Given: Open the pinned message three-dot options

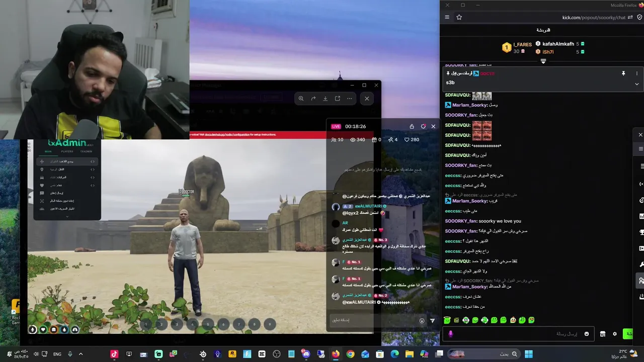Looking at the screenshot, I should click(x=636, y=73).
